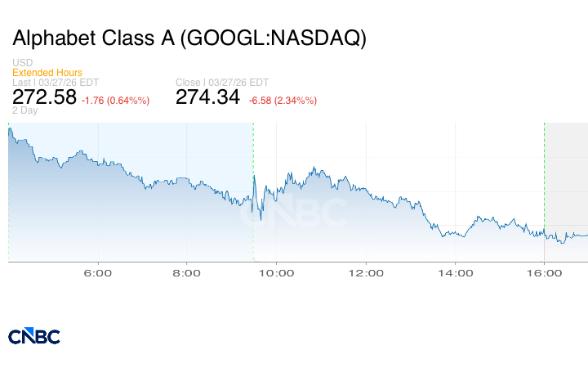Click the closing price 274.34
588x368 pixels.
tap(208, 97)
